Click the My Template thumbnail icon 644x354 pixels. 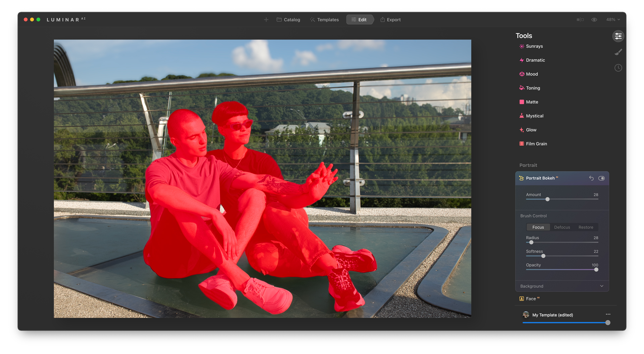click(x=526, y=315)
